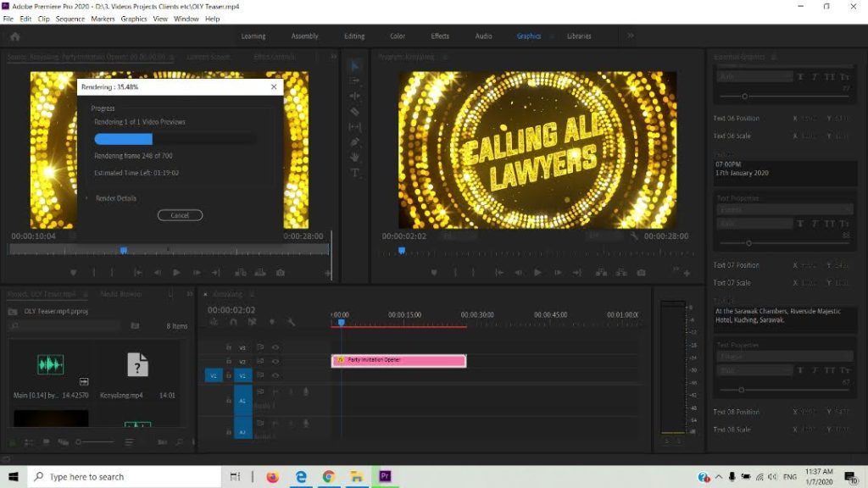Expand the Render Details section
This screenshot has width=868, height=488.
coord(86,198)
